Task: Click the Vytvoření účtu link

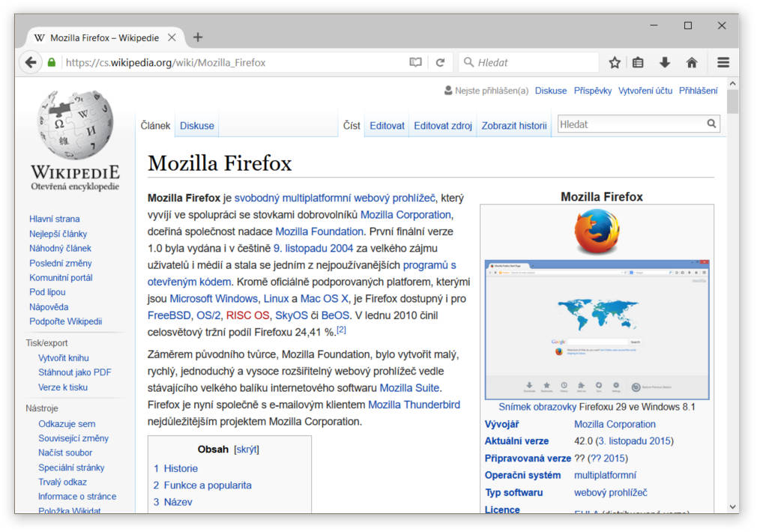Action: pyautogui.click(x=645, y=91)
